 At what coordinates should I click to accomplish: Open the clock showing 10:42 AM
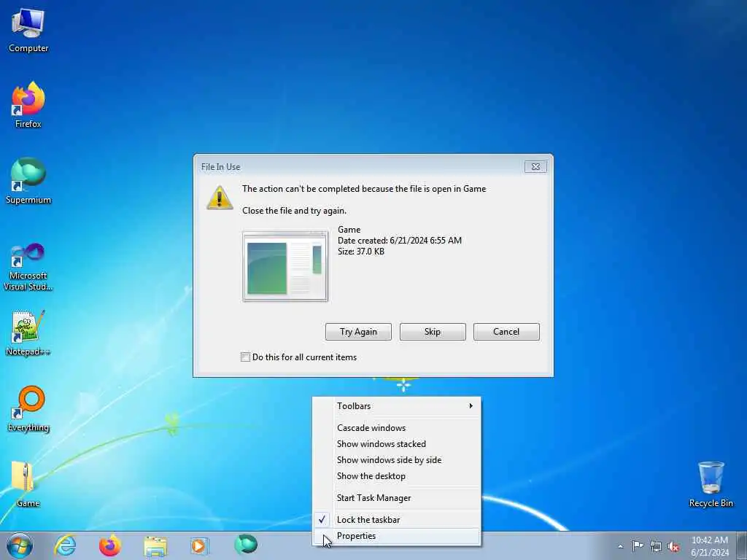[x=710, y=546]
